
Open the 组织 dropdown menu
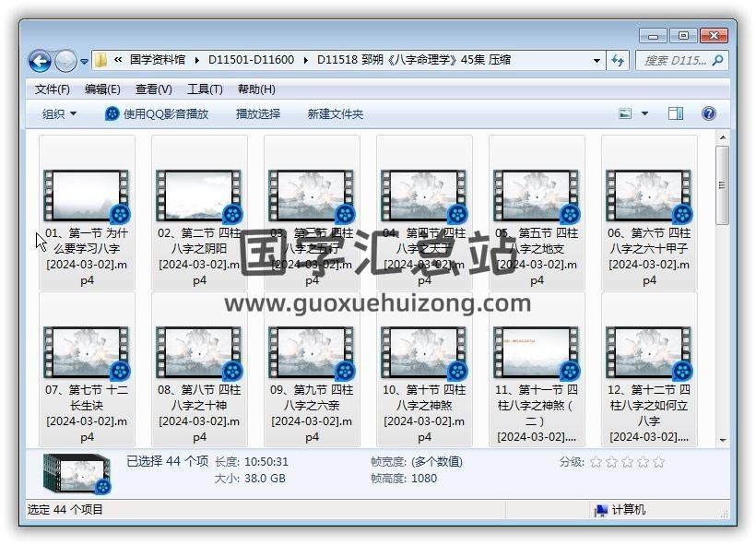click(59, 113)
